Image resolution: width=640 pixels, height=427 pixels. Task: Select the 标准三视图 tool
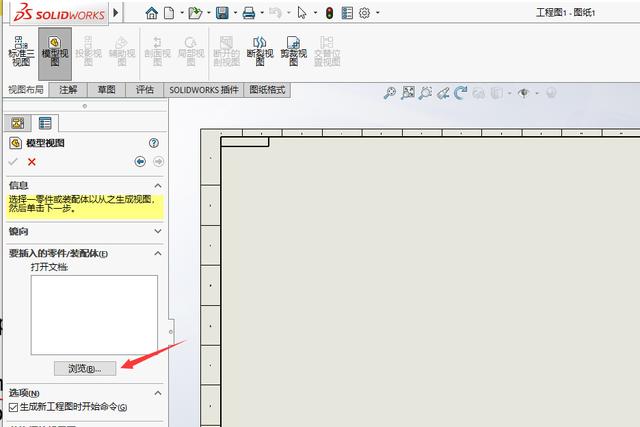[x=21, y=52]
